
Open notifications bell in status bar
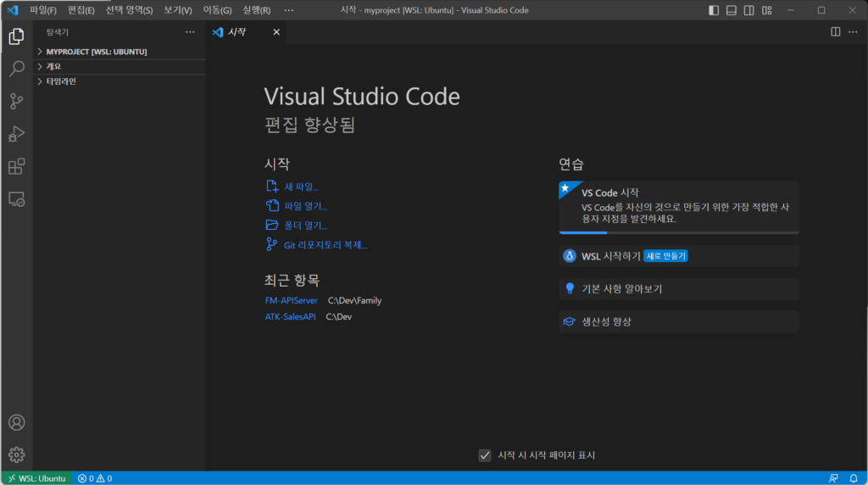pos(854,478)
